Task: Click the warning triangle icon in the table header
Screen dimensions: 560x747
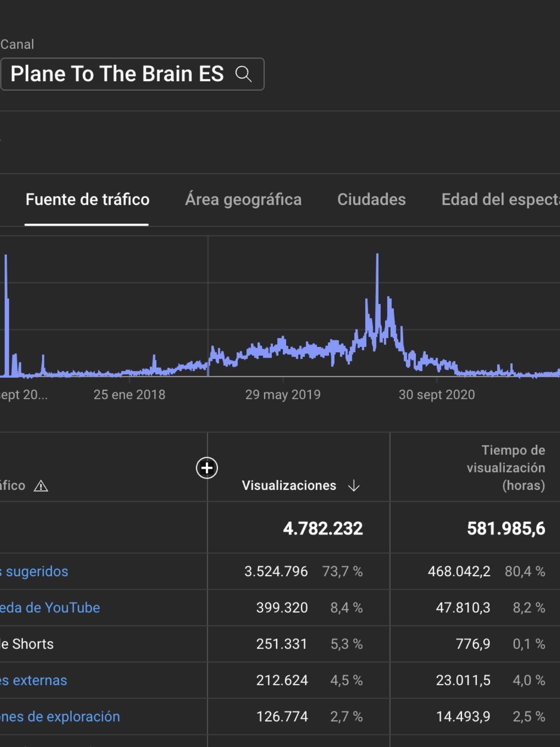Action: [x=41, y=486]
